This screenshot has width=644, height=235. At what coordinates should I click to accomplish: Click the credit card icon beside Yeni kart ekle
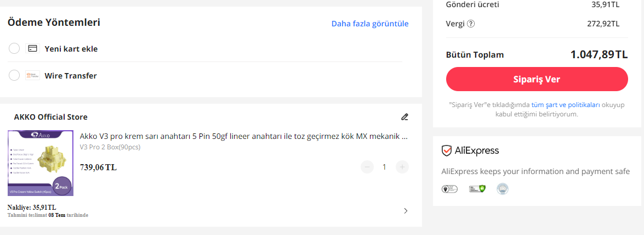tap(33, 48)
